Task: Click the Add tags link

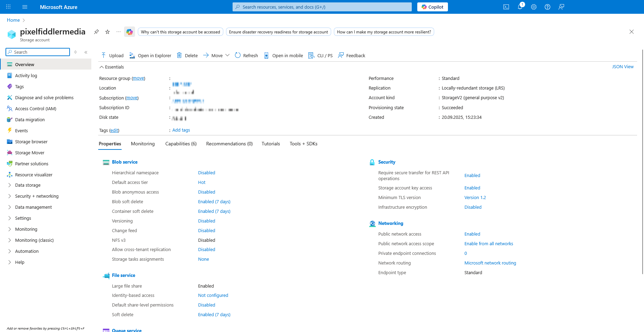Action: click(181, 130)
